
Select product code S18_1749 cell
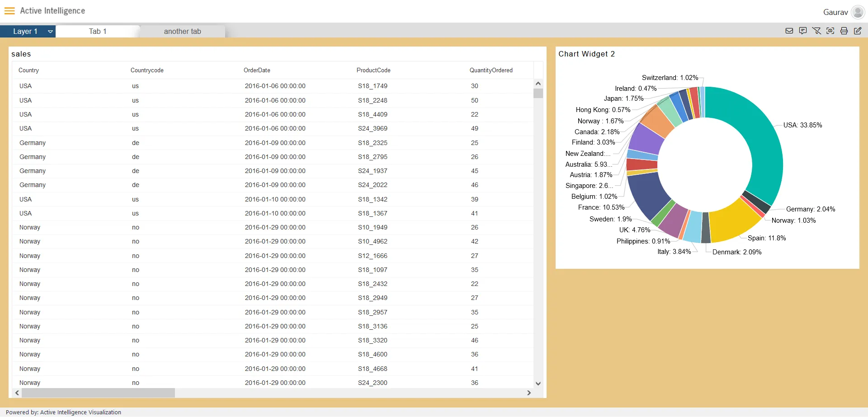373,86
